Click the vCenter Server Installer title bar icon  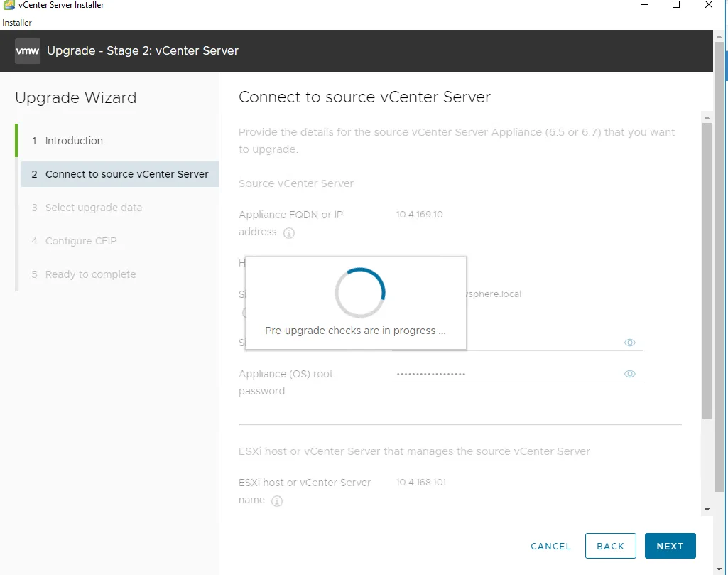pos(9,5)
